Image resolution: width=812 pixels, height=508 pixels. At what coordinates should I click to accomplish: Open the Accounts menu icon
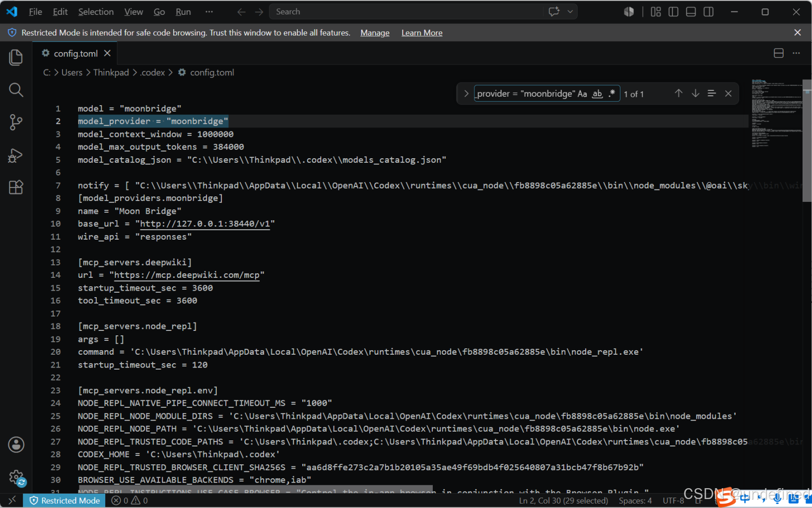click(x=16, y=445)
